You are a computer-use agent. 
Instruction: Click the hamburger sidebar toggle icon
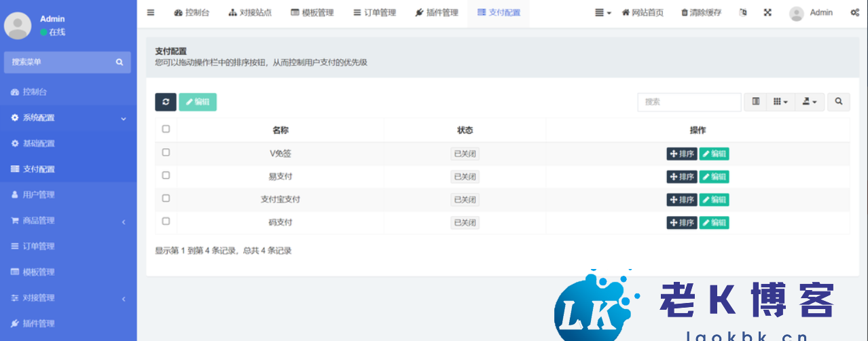point(151,13)
